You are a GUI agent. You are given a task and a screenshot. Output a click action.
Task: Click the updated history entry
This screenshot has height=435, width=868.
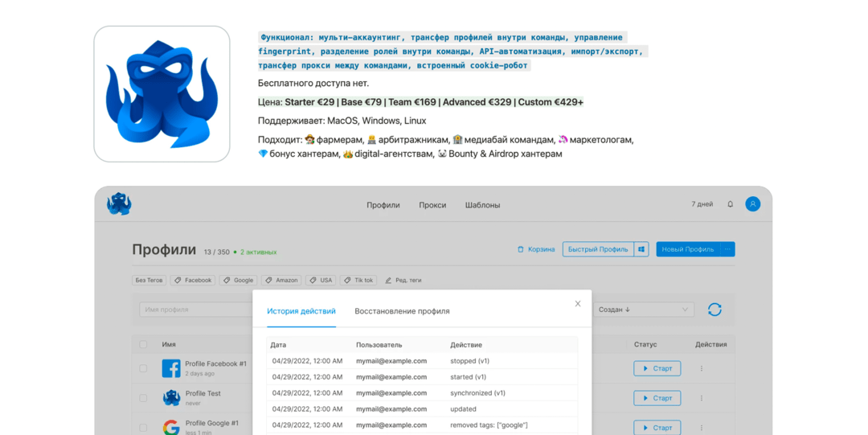pyautogui.click(x=464, y=409)
